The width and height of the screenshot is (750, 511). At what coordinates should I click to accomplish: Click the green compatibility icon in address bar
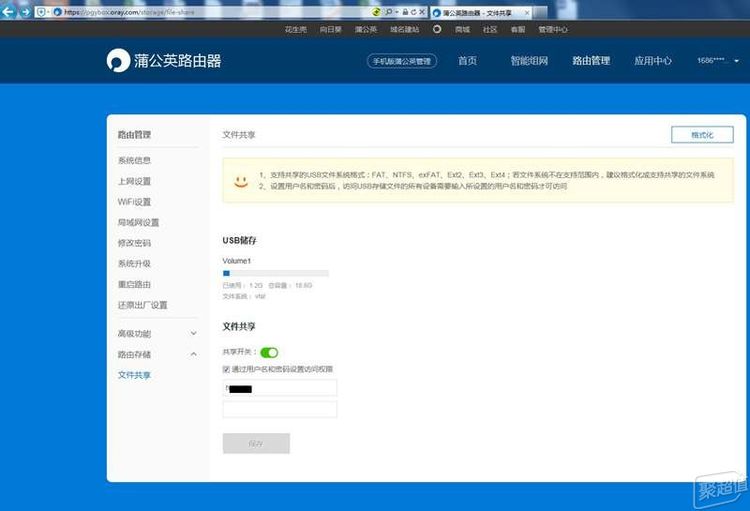tap(376, 12)
